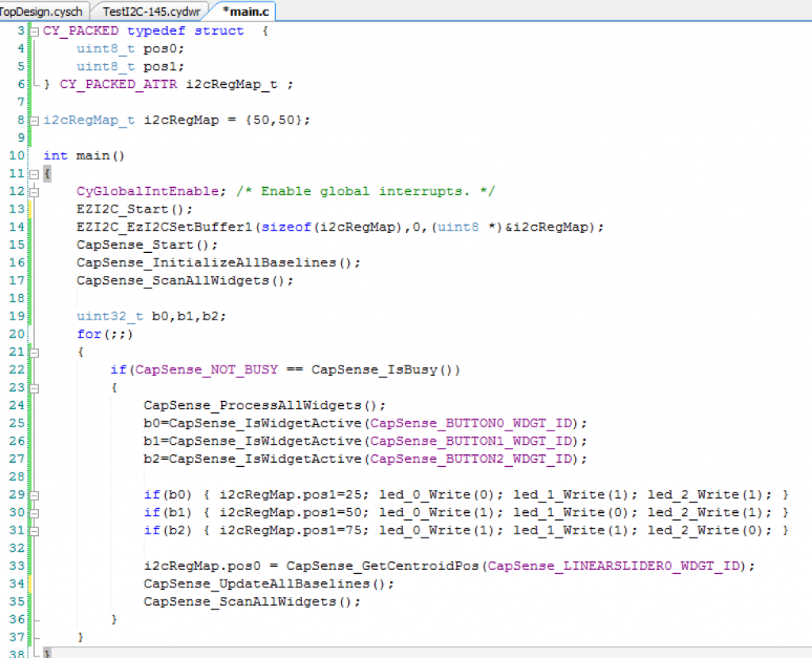Collapse the i2cRegMap initializer fold on line 8
This screenshot has height=658, width=812.
(x=34, y=121)
